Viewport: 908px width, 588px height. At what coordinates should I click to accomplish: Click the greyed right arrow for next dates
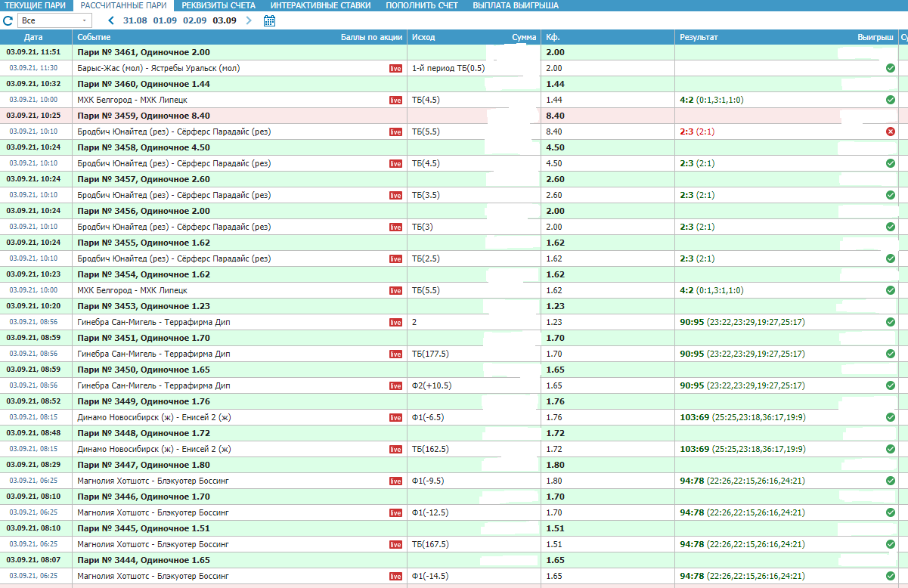[249, 20]
